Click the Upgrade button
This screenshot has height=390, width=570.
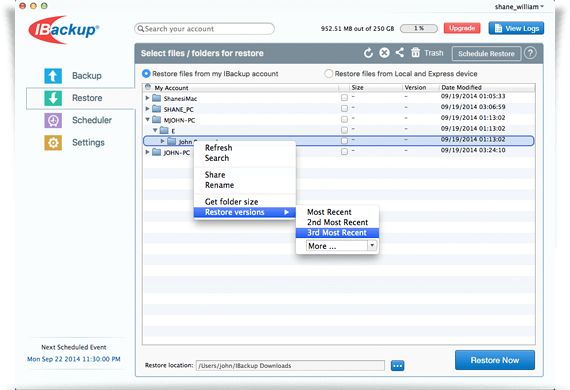pos(462,28)
